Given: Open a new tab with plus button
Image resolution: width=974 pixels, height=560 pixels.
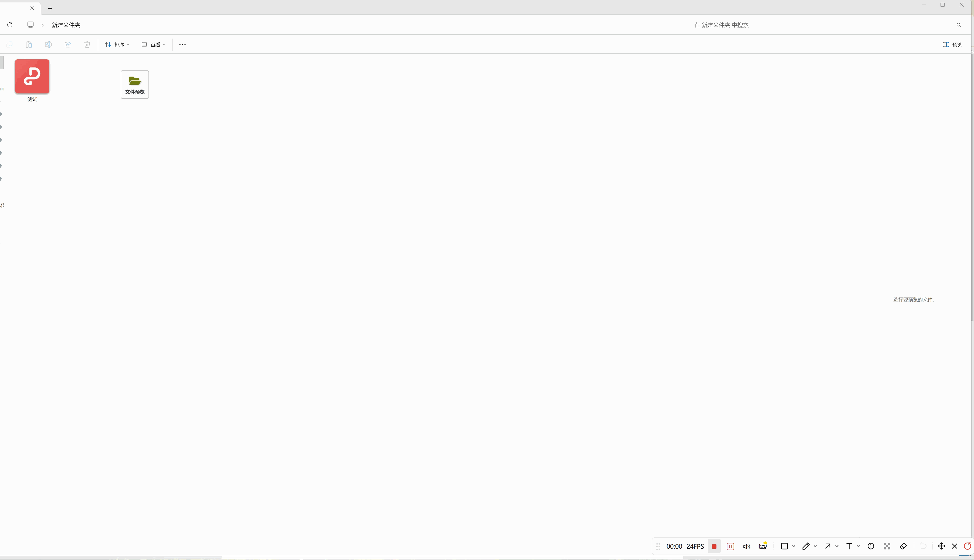Looking at the screenshot, I should 50,8.
